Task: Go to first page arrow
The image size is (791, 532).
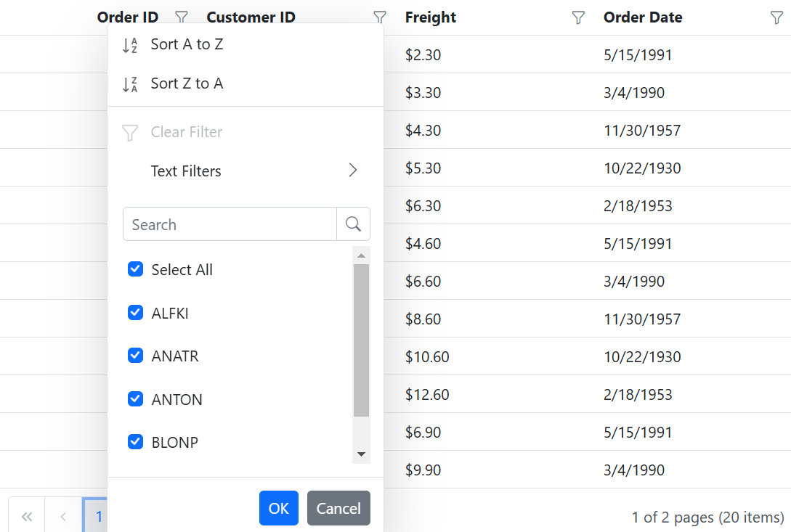Action: click(x=27, y=516)
